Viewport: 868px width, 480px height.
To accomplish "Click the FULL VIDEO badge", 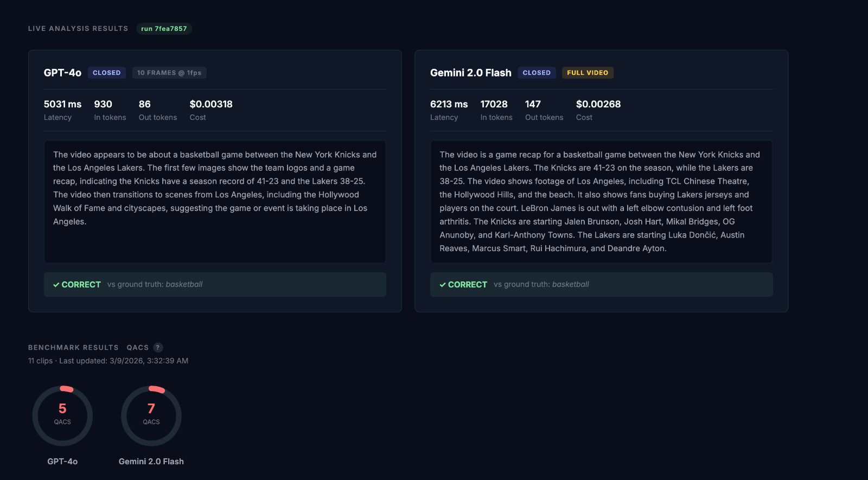I will [x=588, y=73].
